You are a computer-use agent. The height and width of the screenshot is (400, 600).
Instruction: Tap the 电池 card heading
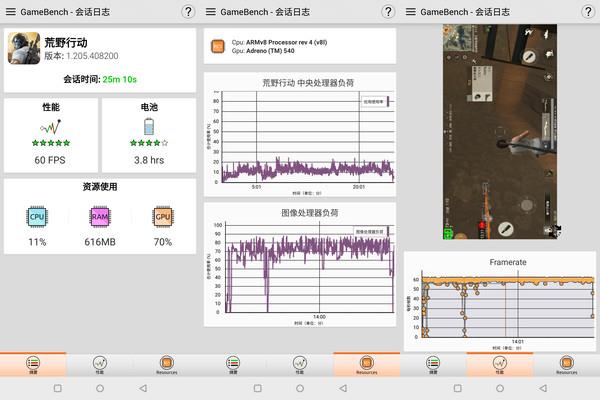click(x=149, y=107)
